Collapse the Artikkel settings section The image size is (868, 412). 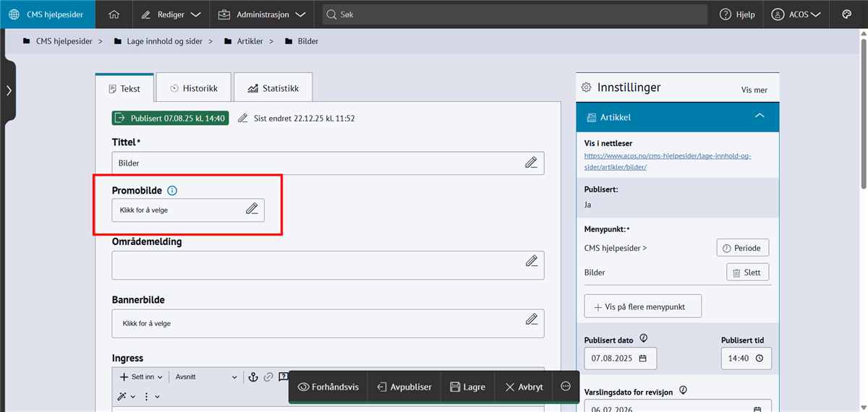click(759, 116)
